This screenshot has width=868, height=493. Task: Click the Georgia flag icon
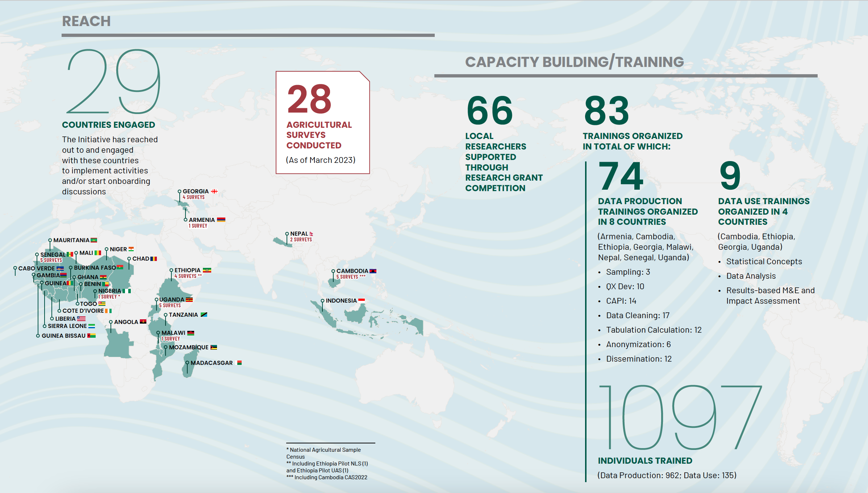tap(214, 191)
